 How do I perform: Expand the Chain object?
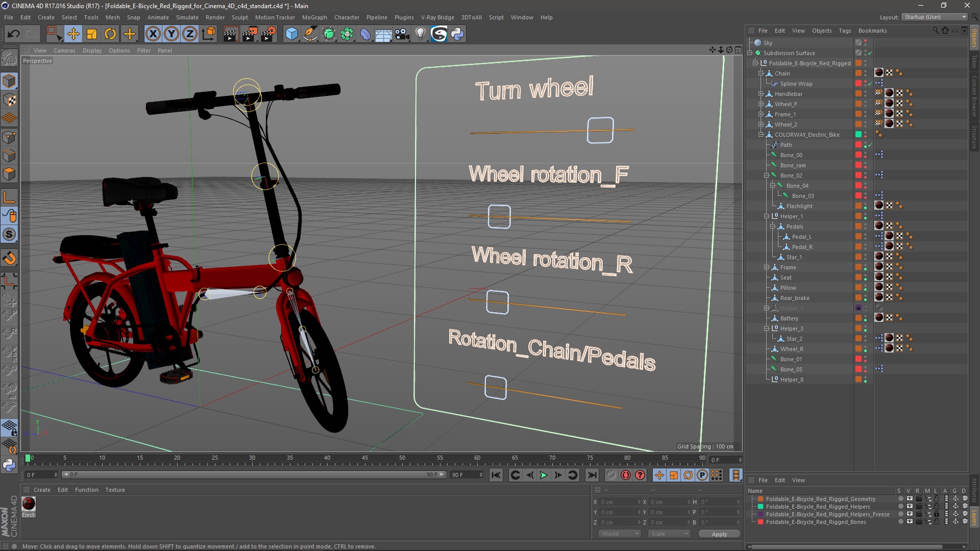click(761, 73)
